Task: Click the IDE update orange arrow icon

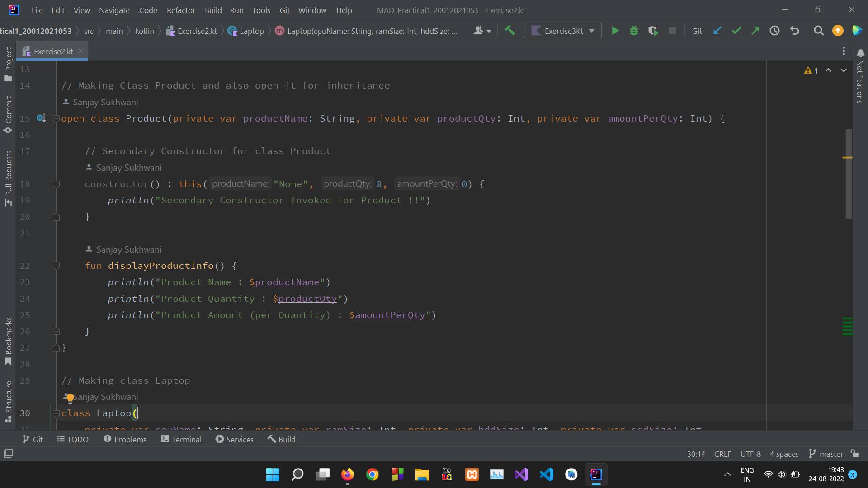Action: click(x=838, y=31)
